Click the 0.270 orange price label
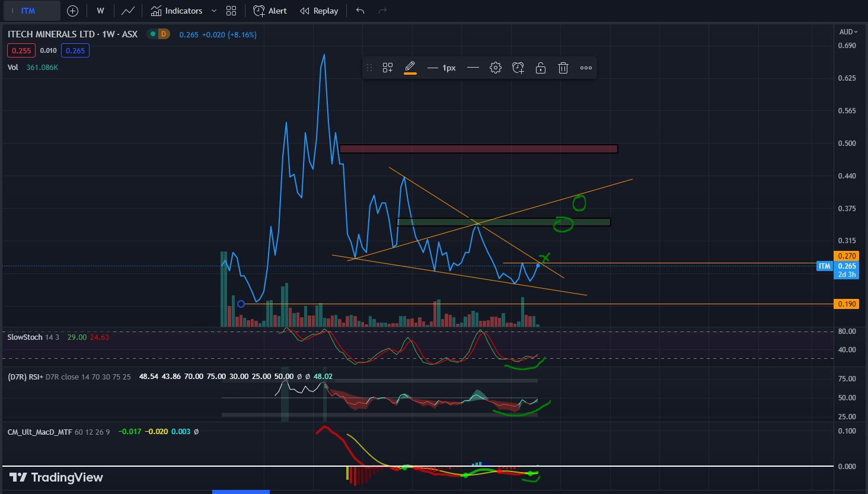The height and width of the screenshot is (494, 868). point(847,256)
